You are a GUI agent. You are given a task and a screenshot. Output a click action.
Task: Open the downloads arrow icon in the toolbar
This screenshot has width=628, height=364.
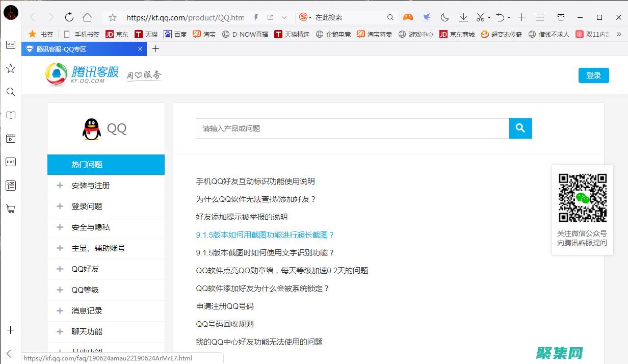[463, 17]
